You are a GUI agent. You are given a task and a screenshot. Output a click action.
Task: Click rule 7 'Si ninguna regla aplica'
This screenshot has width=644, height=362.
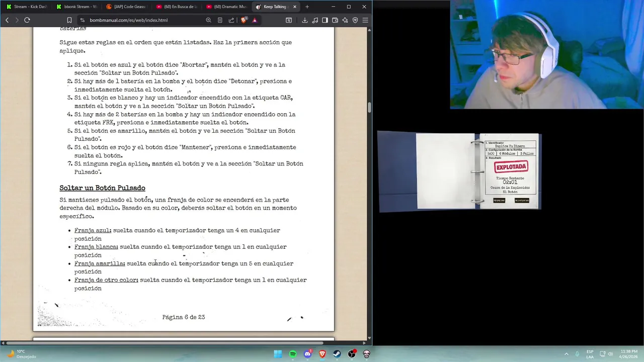189,168
